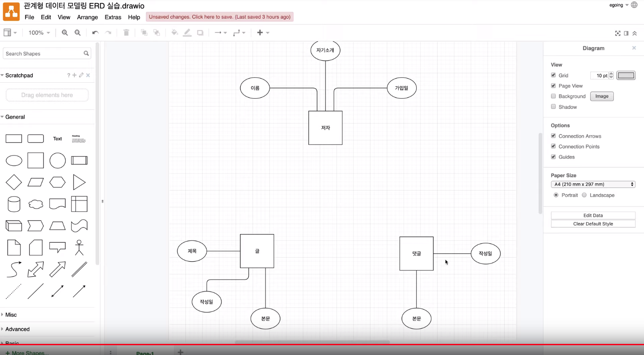Viewport: 644px width, 355px height.
Task: Open the File menu
Action: coord(29,17)
